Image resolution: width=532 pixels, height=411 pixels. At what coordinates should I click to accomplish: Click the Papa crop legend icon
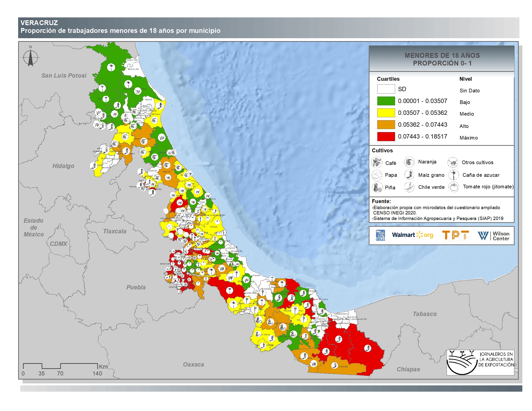tap(377, 175)
